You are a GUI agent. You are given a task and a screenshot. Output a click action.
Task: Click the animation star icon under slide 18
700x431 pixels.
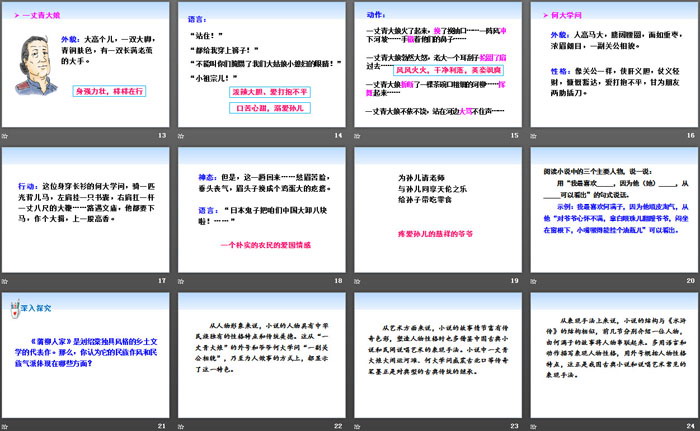pos(184,280)
